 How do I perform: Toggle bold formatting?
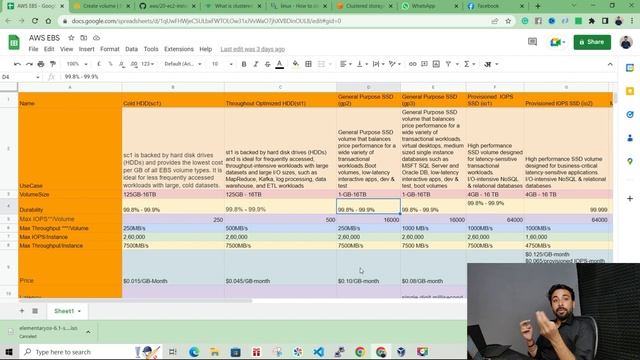click(x=244, y=64)
